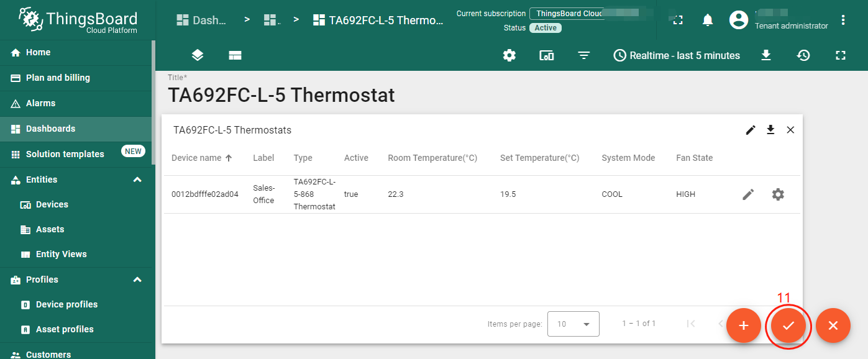Open Home in sidebar
The height and width of the screenshot is (359, 868).
point(76,53)
